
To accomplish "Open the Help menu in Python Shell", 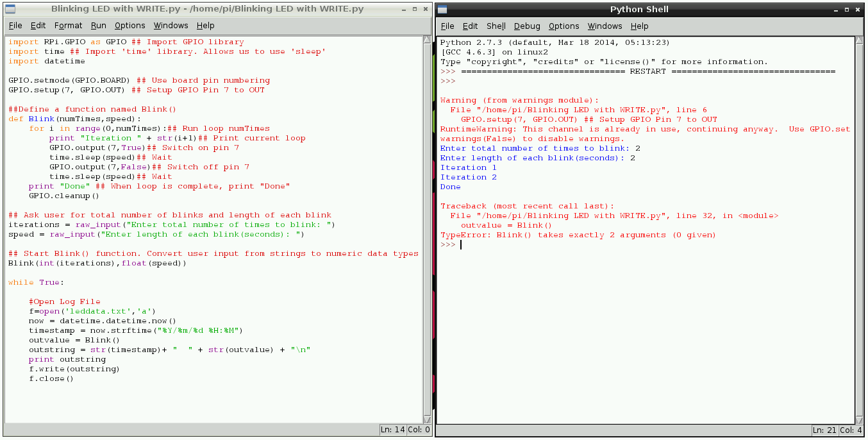I will pos(640,26).
